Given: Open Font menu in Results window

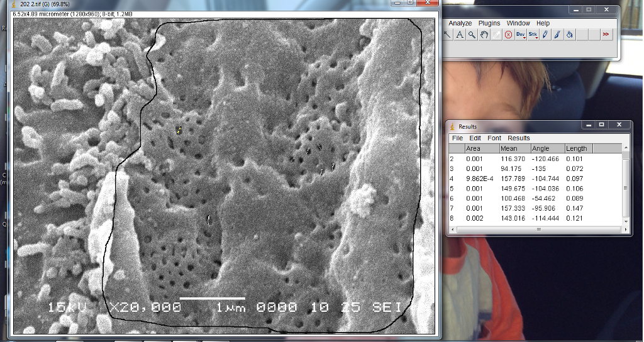Looking at the screenshot, I should tap(494, 138).
